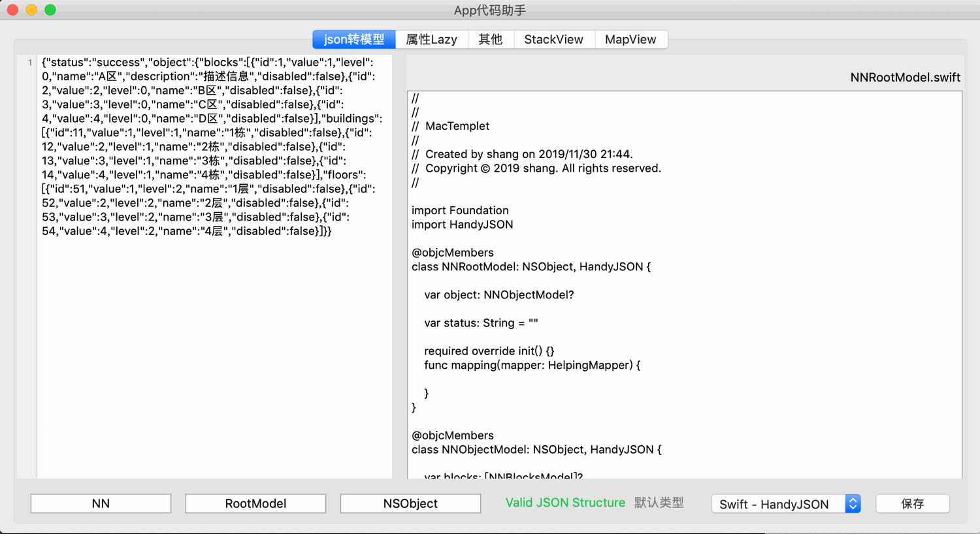Select the 其他 tab
980x534 pixels.
491,39
